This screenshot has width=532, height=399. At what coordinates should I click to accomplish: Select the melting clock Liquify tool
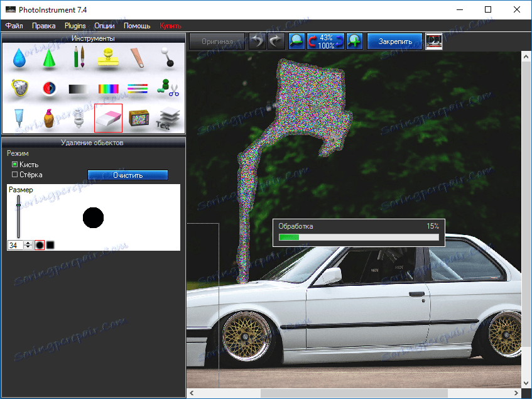19,88
